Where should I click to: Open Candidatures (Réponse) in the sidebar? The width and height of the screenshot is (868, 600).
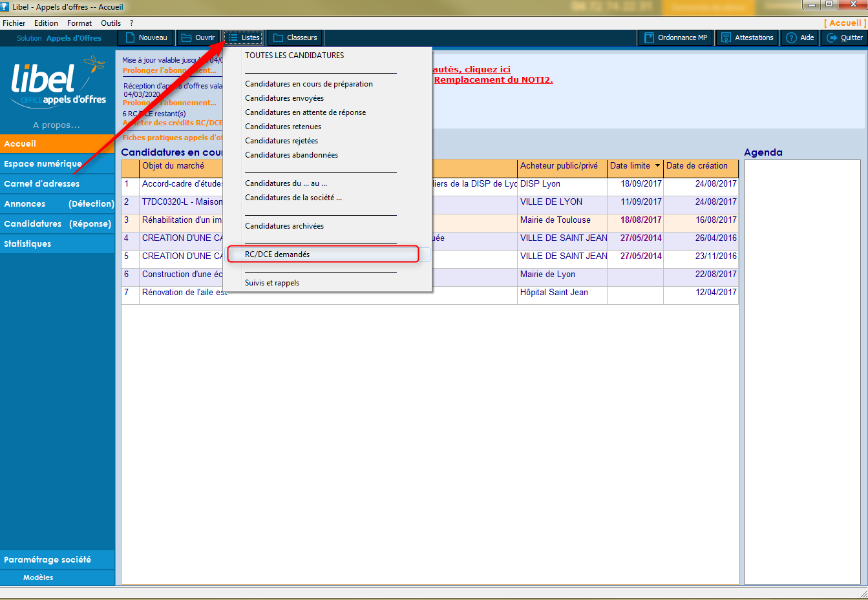[x=58, y=224]
